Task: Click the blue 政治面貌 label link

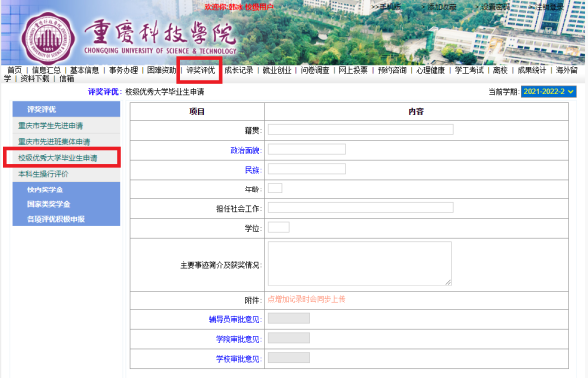Action: coord(245,150)
